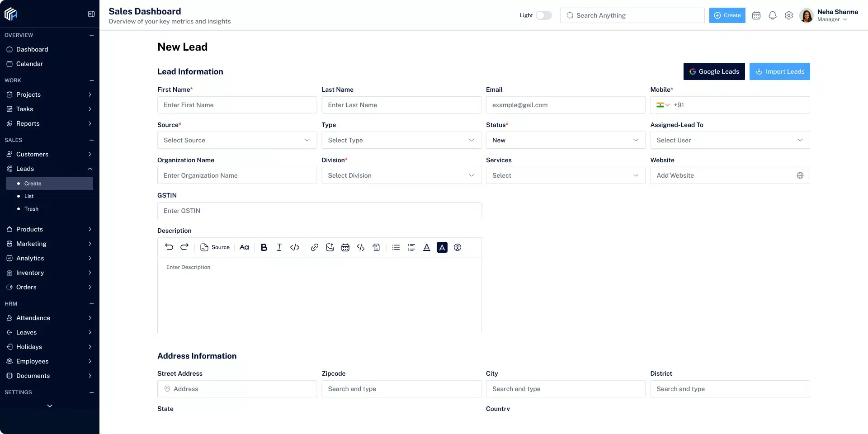This screenshot has width=868, height=434.
Task: Expand the Customers menu
Action: [x=50, y=154]
